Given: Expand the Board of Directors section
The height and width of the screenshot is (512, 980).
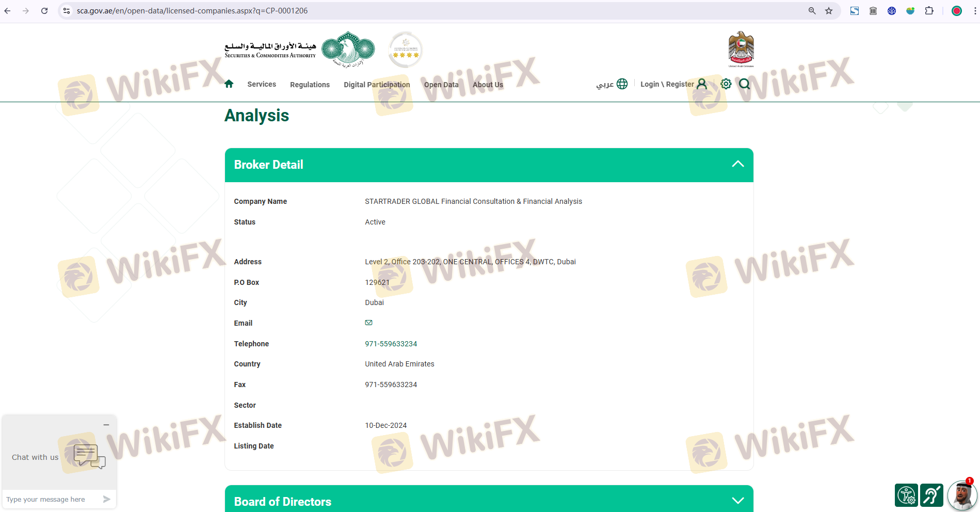Looking at the screenshot, I should pos(737,501).
